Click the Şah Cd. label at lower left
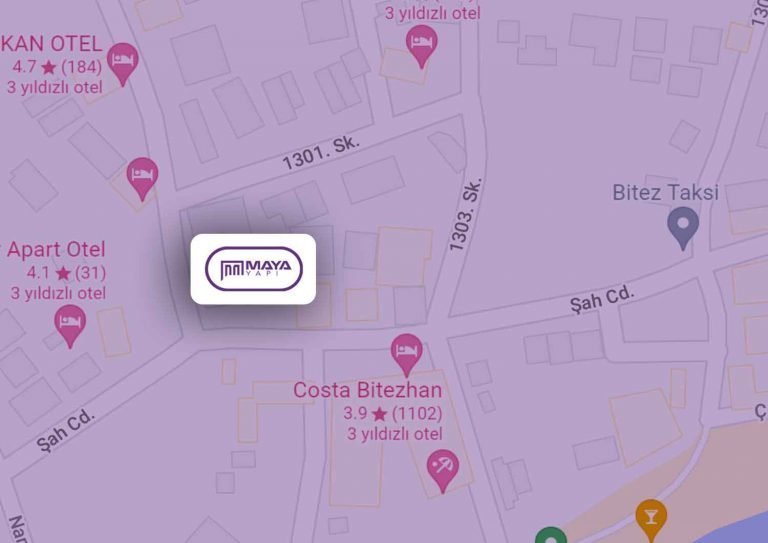Viewport: 768px width, 543px height. tap(65, 429)
